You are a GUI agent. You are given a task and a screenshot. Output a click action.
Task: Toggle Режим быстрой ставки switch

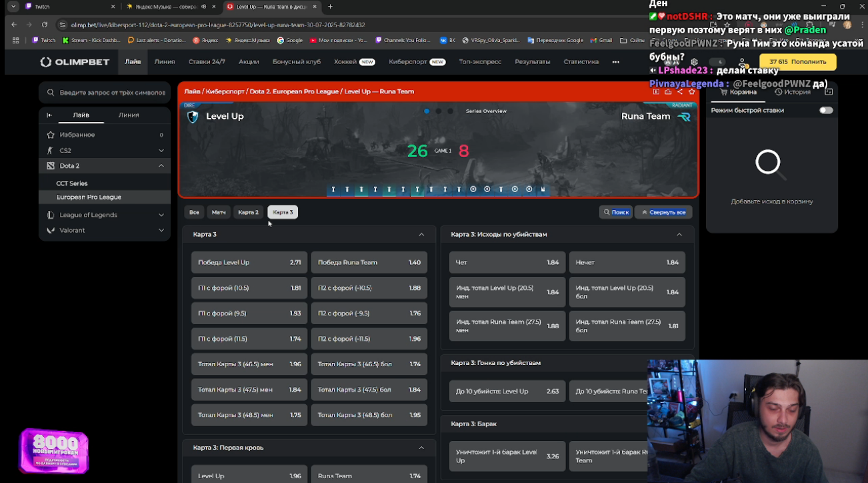pyautogui.click(x=826, y=110)
